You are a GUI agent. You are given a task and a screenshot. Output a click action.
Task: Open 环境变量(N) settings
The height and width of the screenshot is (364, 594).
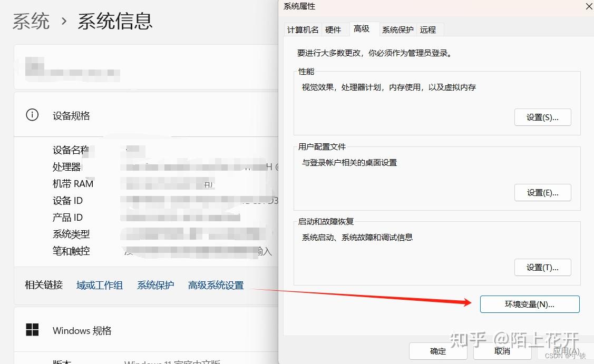(529, 304)
